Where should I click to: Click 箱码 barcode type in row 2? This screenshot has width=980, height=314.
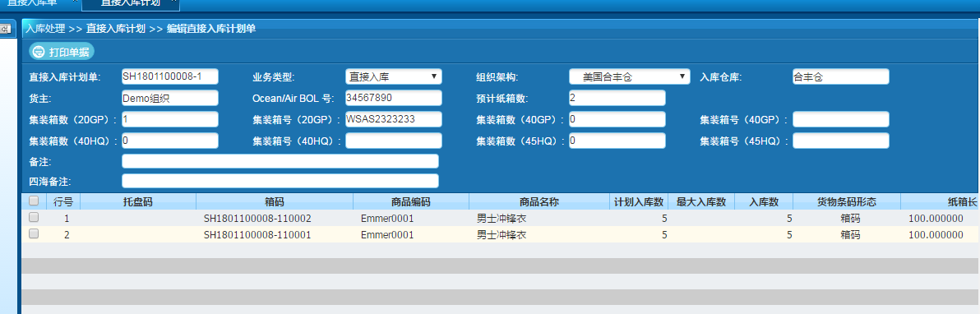pyautogui.click(x=850, y=235)
